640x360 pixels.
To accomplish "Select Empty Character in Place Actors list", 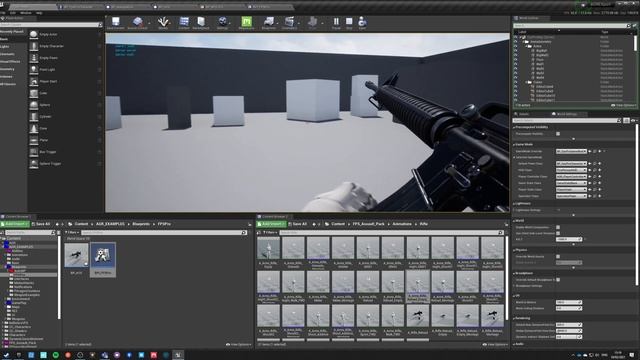I will point(65,46).
